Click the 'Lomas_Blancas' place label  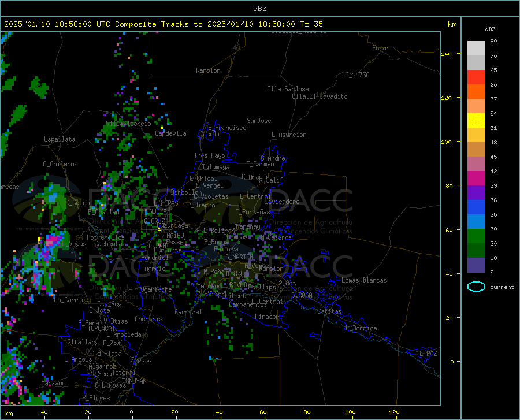364,280
